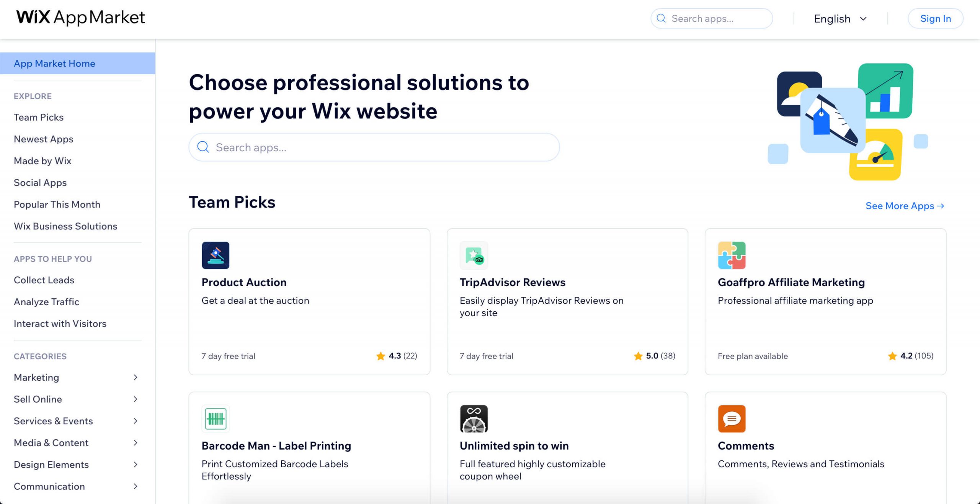
Task: Click the Barcode Man app icon
Action: point(216,419)
